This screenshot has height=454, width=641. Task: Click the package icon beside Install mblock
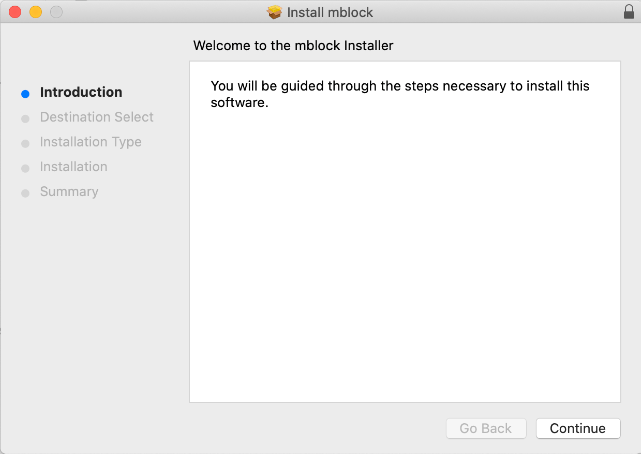coord(275,12)
